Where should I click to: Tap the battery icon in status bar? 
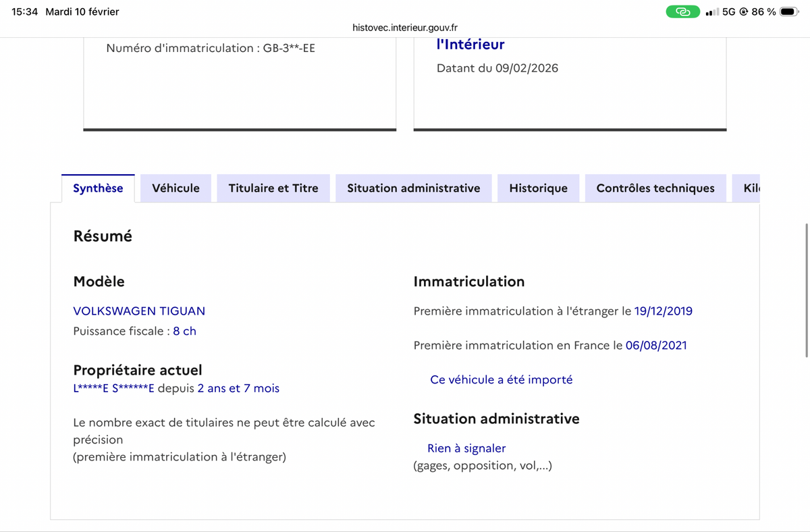pos(789,11)
